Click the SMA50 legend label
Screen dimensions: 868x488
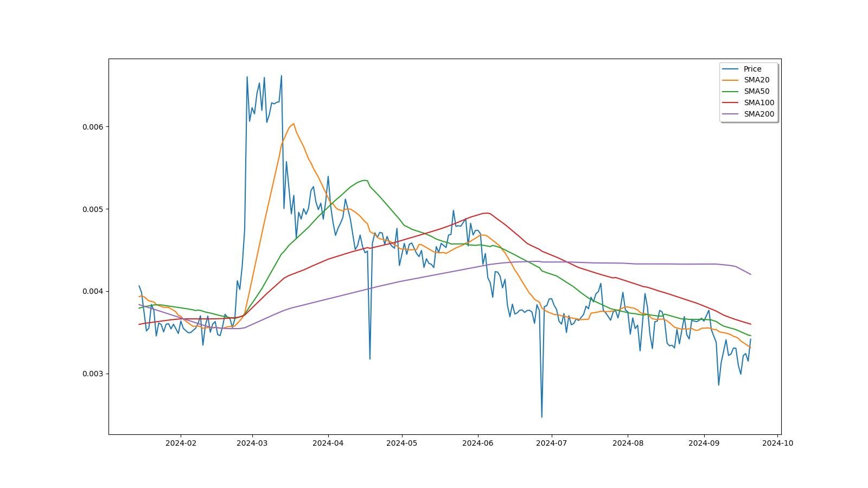click(x=756, y=91)
